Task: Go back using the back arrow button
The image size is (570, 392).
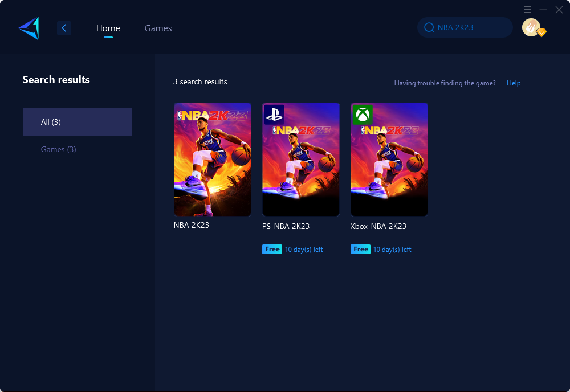Action: pos(64,28)
